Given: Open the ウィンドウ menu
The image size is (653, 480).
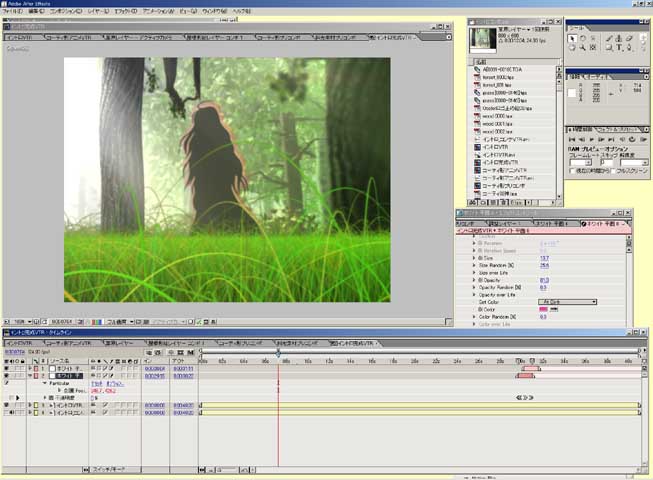Looking at the screenshot, I should click(214, 11).
